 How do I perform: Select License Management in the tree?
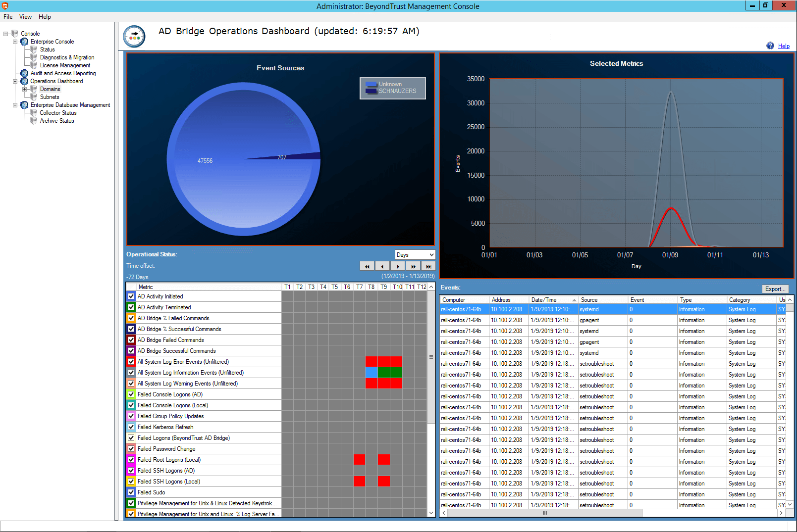pyautogui.click(x=65, y=65)
